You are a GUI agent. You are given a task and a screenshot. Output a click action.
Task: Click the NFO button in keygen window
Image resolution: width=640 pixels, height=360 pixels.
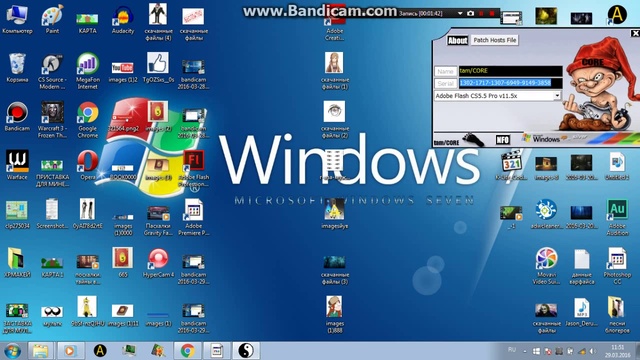point(502,140)
